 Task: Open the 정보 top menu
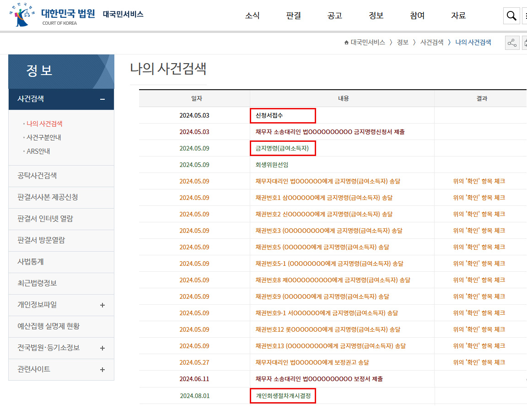(376, 16)
